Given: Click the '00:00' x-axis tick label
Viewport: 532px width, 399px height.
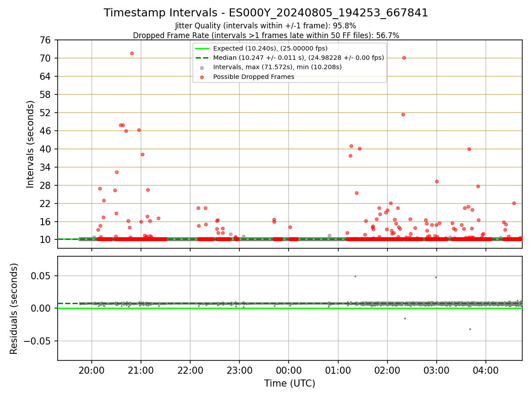Looking at the screenshot, I should (x=289, y=370).
